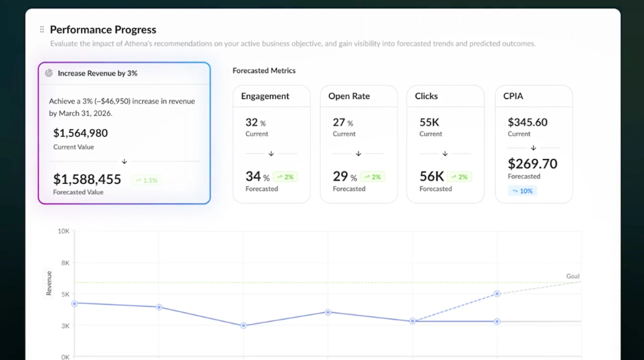Click the Goal label on the revenue chart

click(573, 276)
